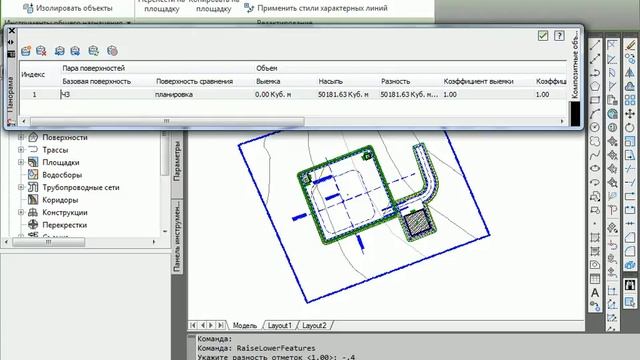Expand the Трубопроводные сети tree node

pyautogui.click(x=21, y=187)
